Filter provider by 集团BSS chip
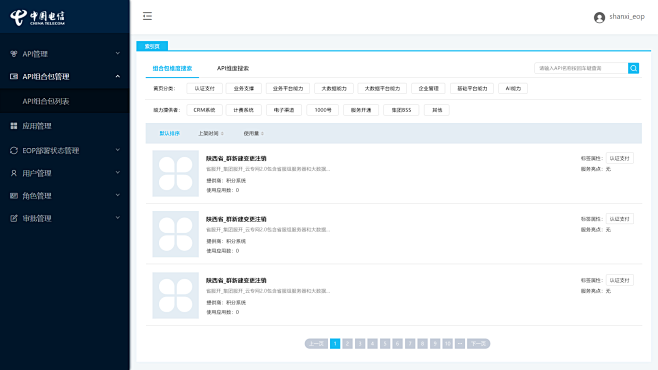Viewport: 658px width, 370px height. (401, 110)
